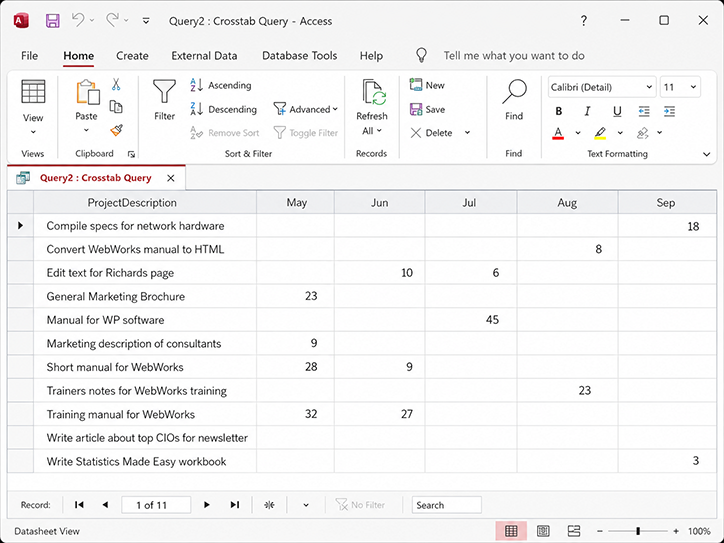Viewport: 724px width, 543px height.
Task: Click Toggle Filter
Action: (306, 133)
